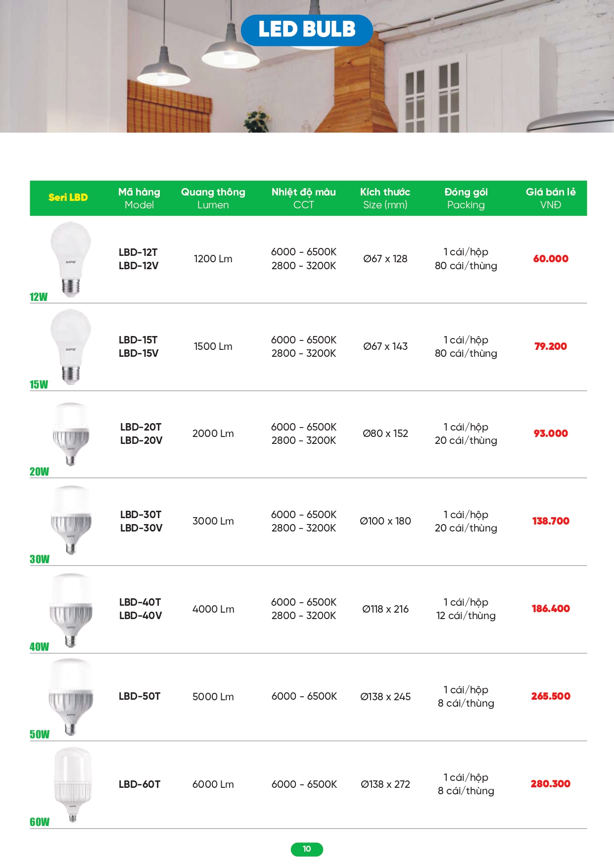This screenshot has height=868, width=614.
Task: Click the Mã hàng Model header
Action: coord(139,198)
